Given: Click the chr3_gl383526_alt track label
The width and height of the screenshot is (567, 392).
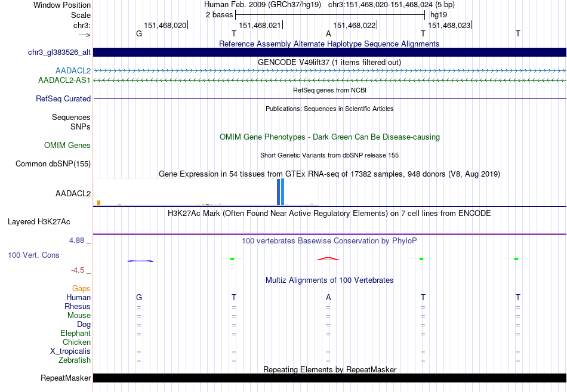Looking at the screenshot, I should coord(59,52).
